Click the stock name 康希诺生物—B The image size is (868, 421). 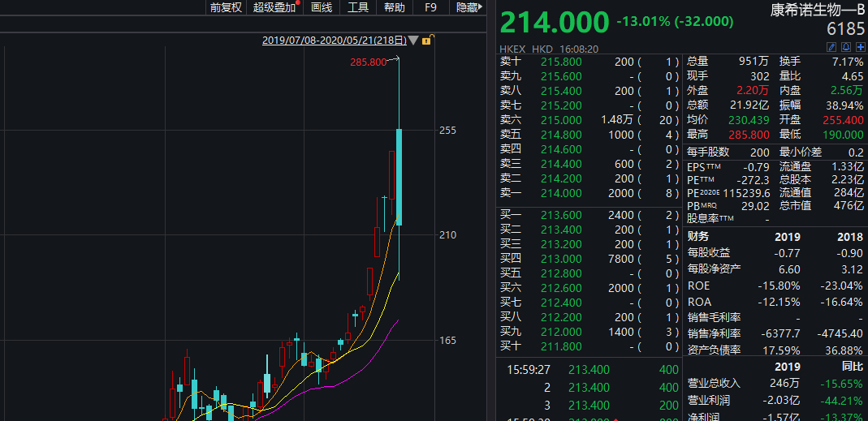pyautogui.click(x=817, y=10)
